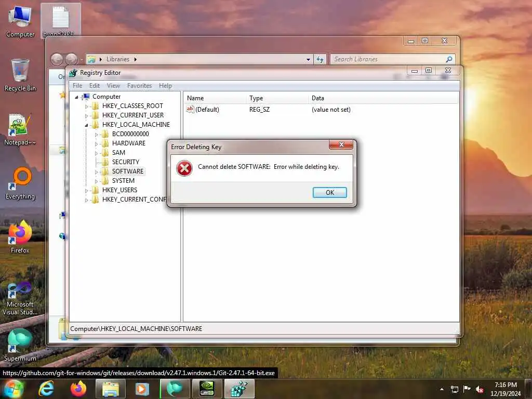Click the Registry Editor title bar icon
532x399 pixels.
(x=73, y=73)
